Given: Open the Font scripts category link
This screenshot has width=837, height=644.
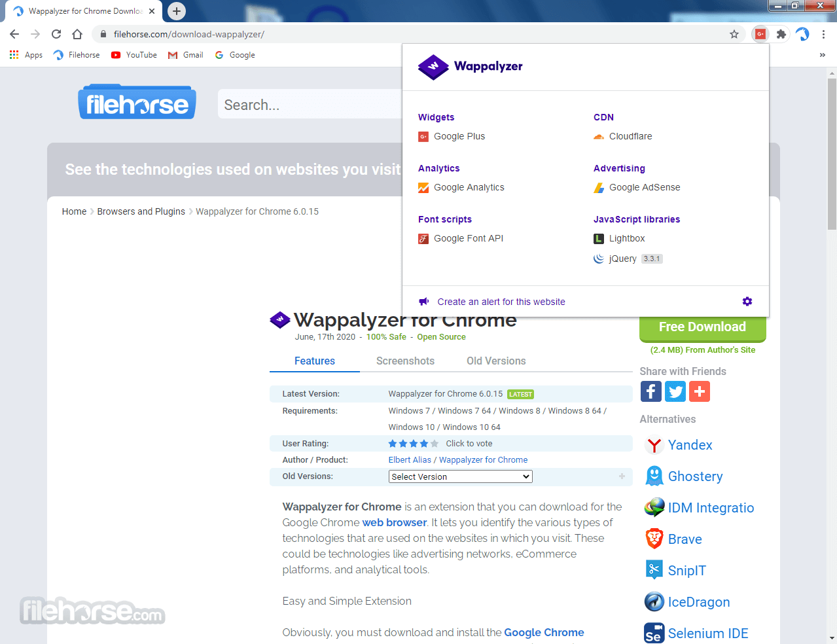Looking at the screenshot, I should [x=445, y=219].
